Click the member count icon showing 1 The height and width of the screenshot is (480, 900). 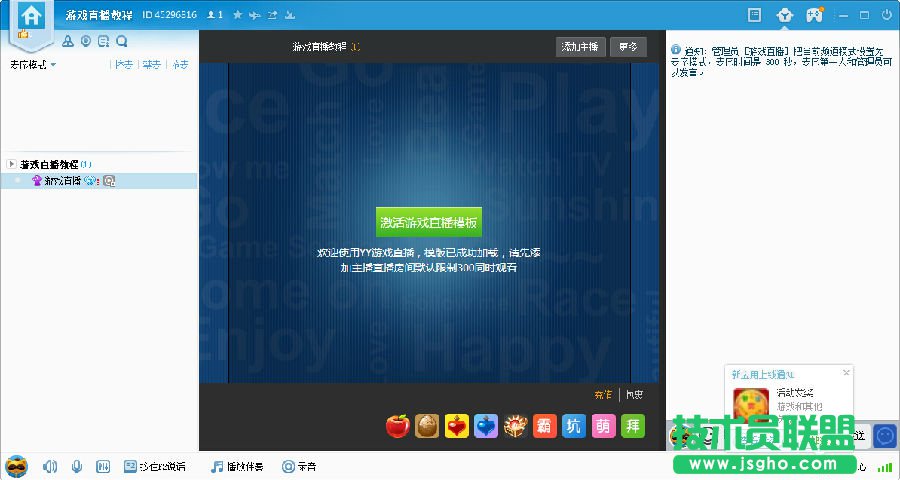pos(215,15)
